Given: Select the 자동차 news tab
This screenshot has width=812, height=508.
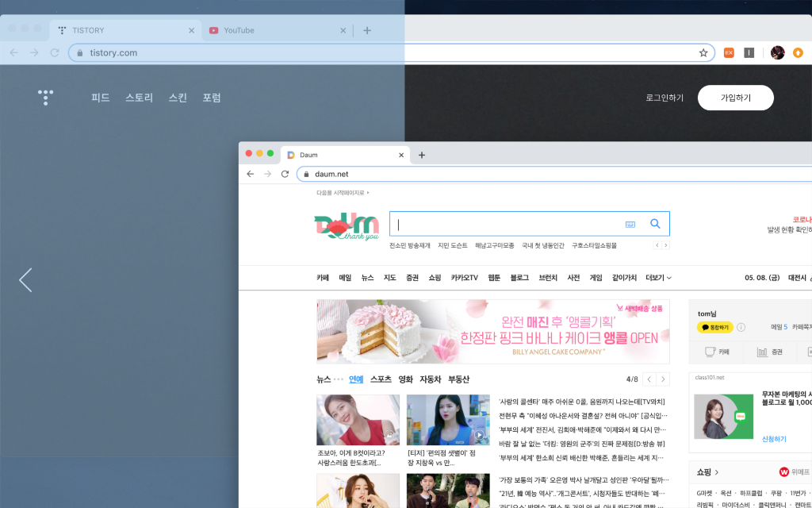Looking at the screenshot, I should point(431,379).
